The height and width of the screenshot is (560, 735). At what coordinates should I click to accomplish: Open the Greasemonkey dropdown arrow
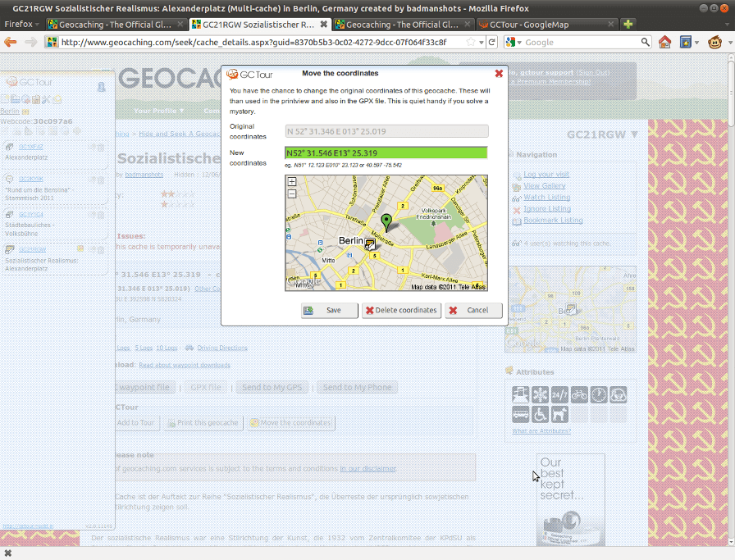pyautogui.click(x=730, y=43)
